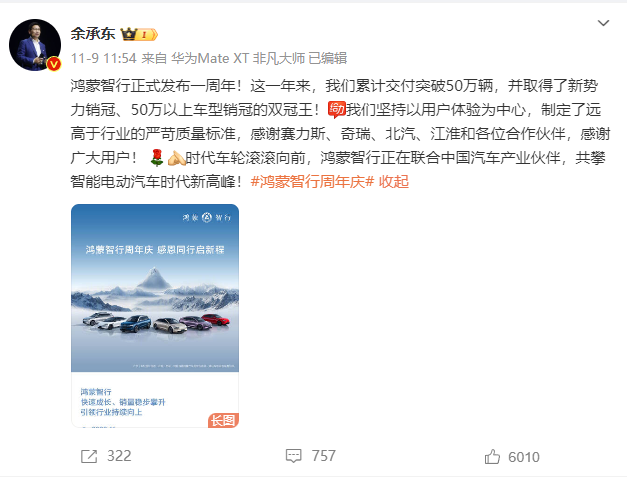Open 余承东's profile avatar
The image size is (627, 477).
point(35,45)
